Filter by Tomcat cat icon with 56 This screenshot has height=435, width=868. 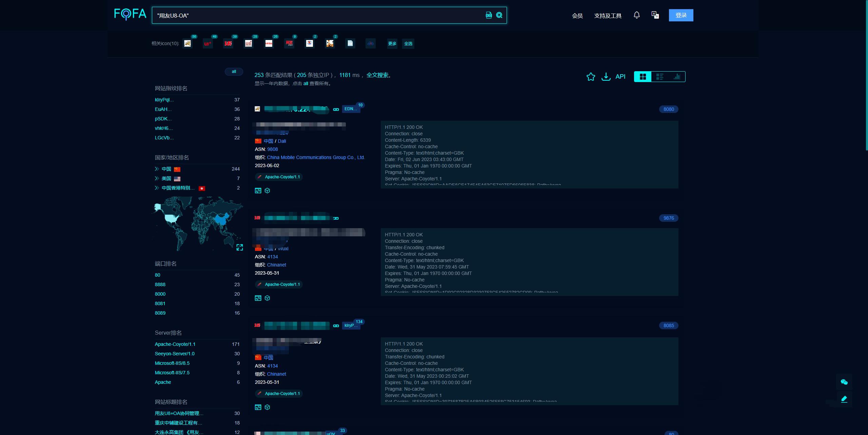point(188,43)
